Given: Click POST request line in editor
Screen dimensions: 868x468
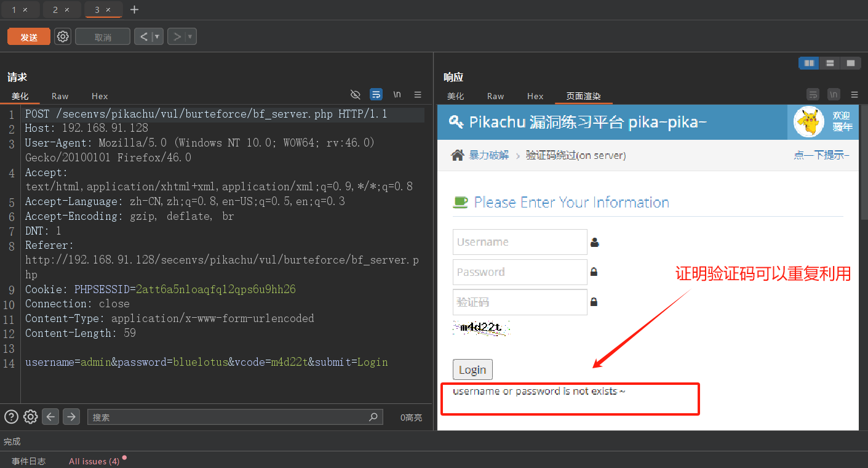Looking at the screenshot, I should 206,114.
